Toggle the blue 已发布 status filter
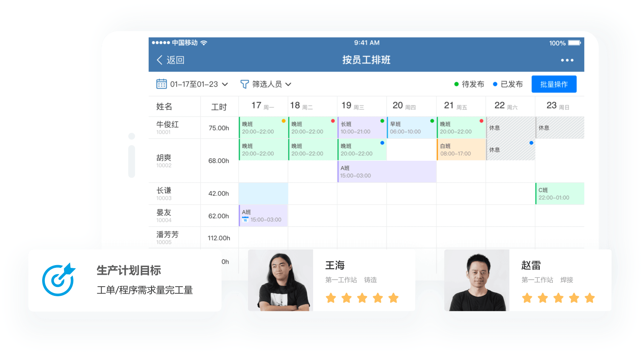The image size is (644, 353). (508, 84)
